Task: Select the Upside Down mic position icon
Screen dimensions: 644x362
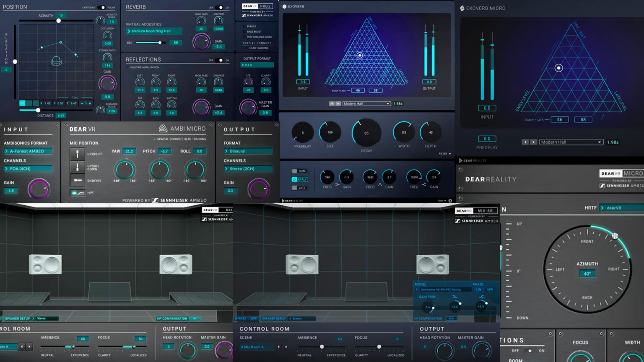Action: [x=77, y=168]
